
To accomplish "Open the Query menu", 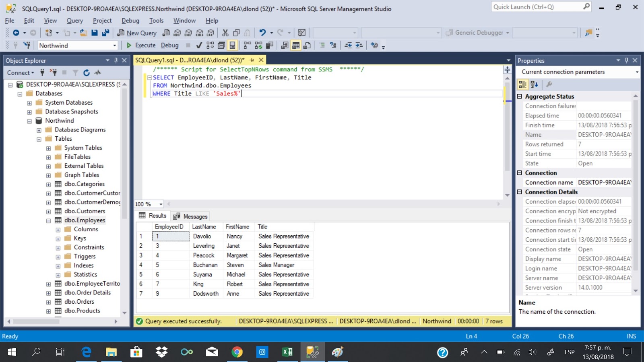I will (74, 21).
